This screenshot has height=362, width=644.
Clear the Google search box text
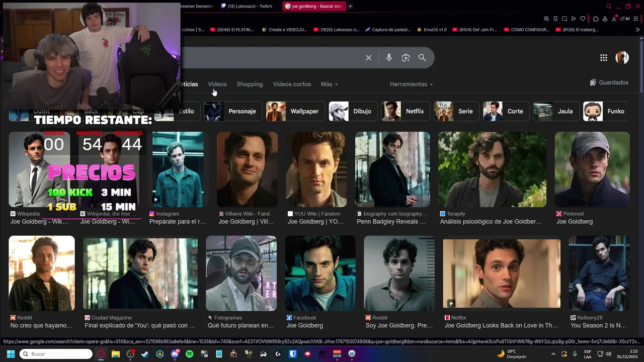click(368, 58)
